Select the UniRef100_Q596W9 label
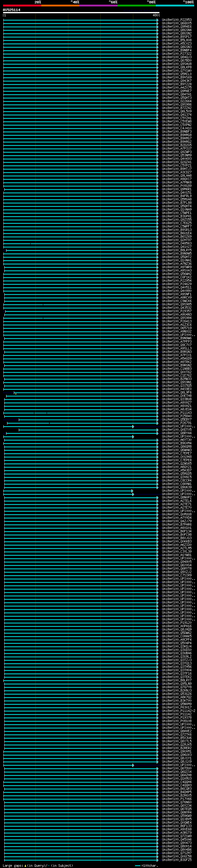 tap(176, 816)
